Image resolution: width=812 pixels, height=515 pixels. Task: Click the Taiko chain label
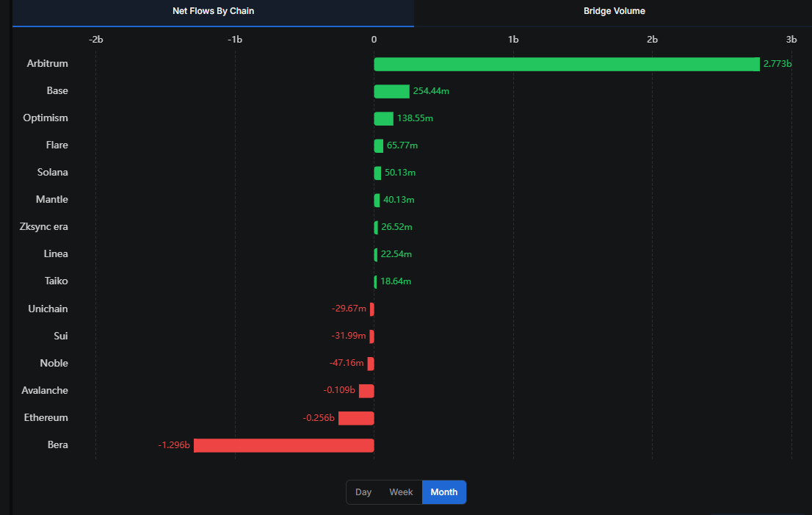pos(56,281)
